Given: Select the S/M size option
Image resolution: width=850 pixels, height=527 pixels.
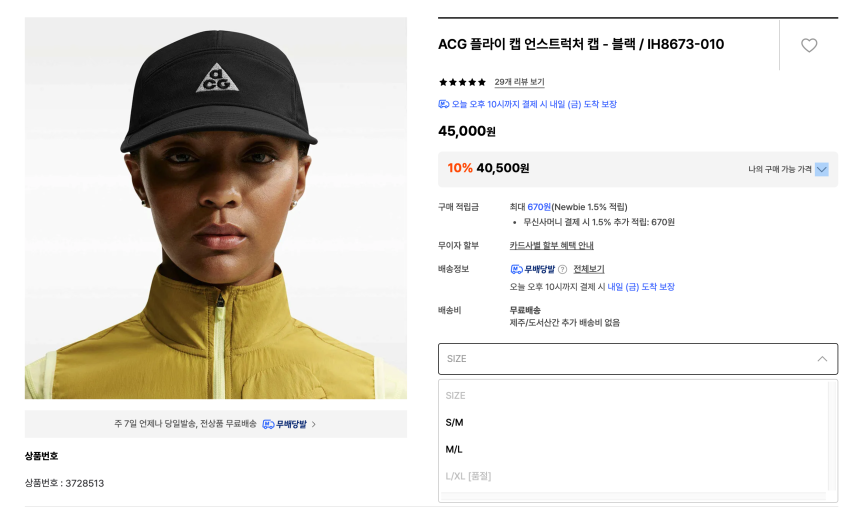Looking at the screenshot, I should pos(455,422).
